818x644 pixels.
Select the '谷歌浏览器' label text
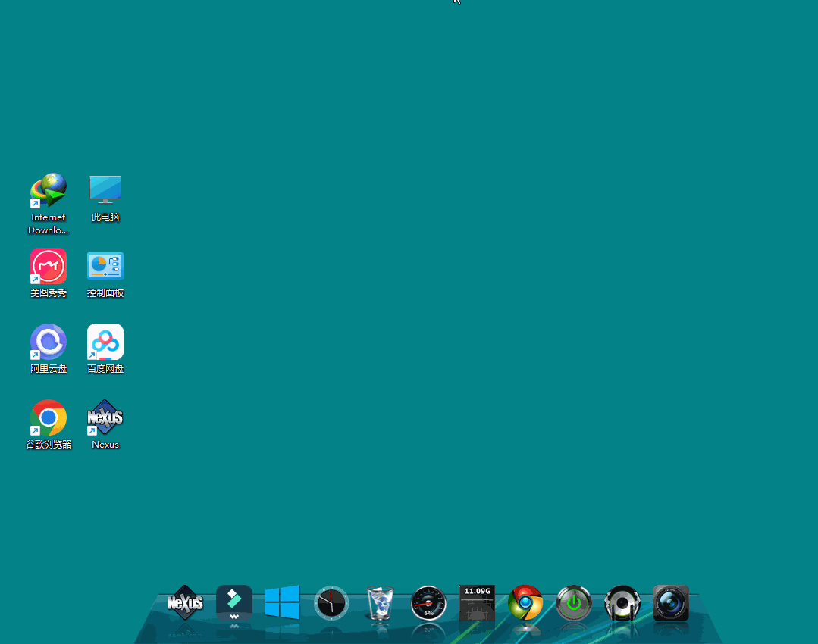(x=49, y=444)
